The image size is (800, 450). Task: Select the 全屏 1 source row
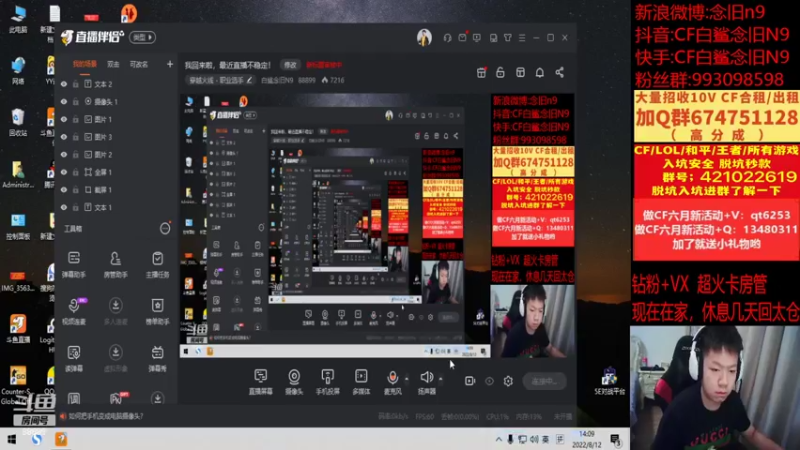[116, 172]
